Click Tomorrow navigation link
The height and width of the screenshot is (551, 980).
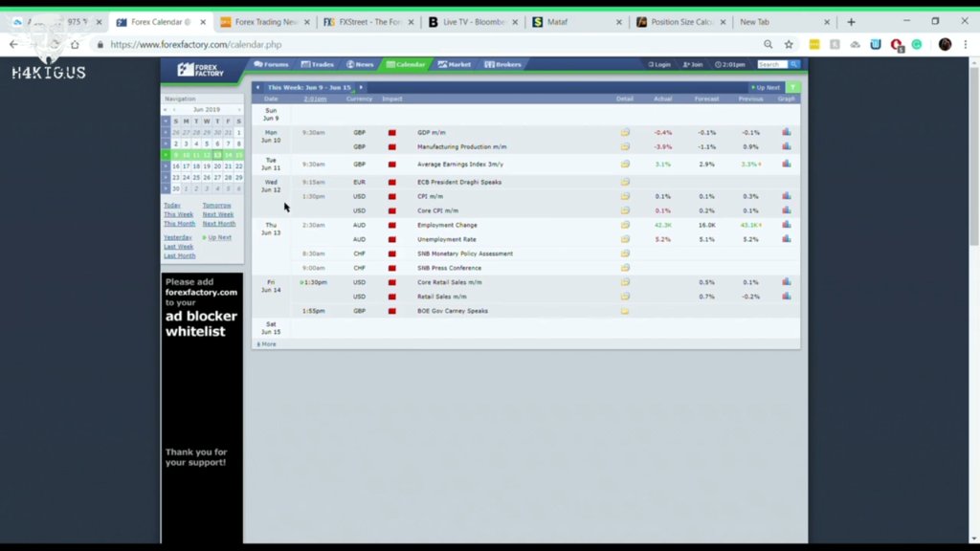click(x=217, y=206)
